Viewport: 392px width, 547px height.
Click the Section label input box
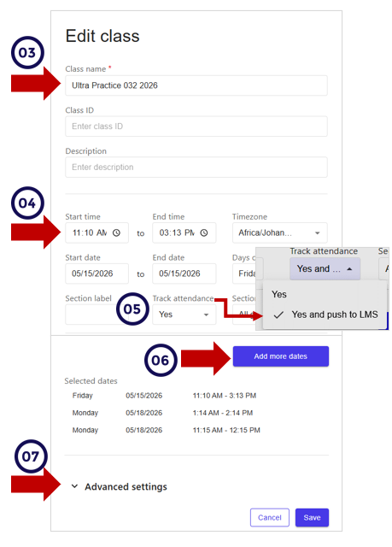[x=91, y=315]
